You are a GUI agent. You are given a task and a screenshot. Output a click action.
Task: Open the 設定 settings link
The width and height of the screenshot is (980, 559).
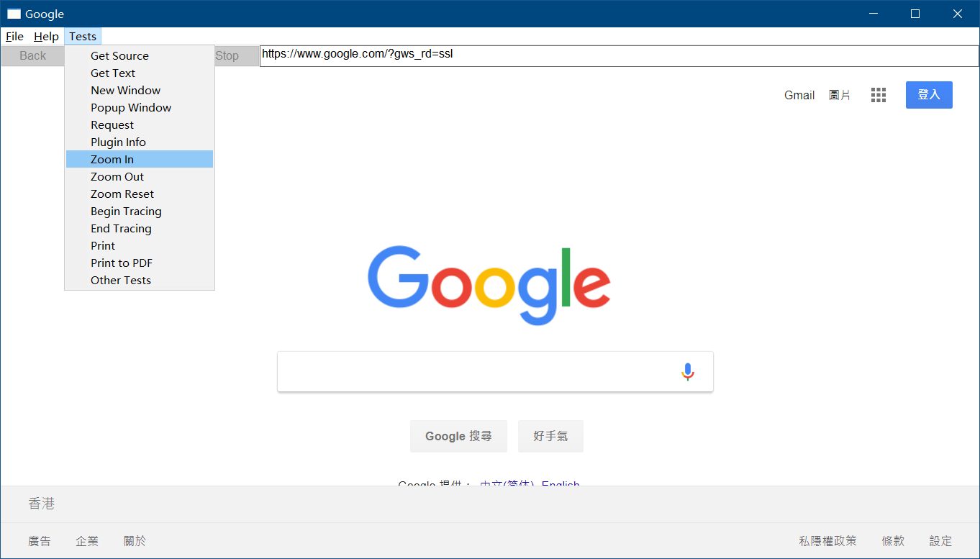940,541
